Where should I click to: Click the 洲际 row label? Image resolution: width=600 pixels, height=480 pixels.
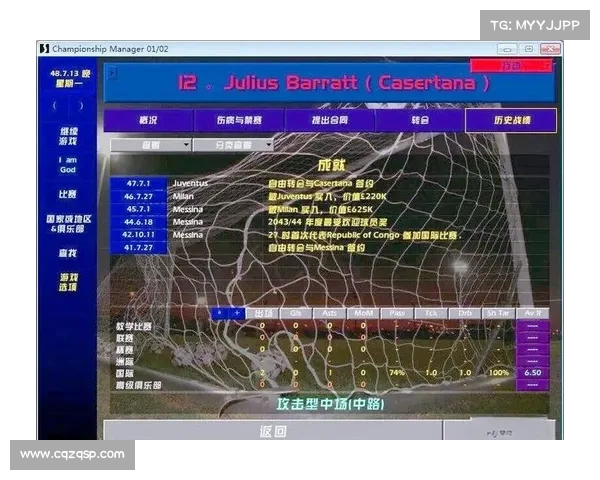[125, 362]
